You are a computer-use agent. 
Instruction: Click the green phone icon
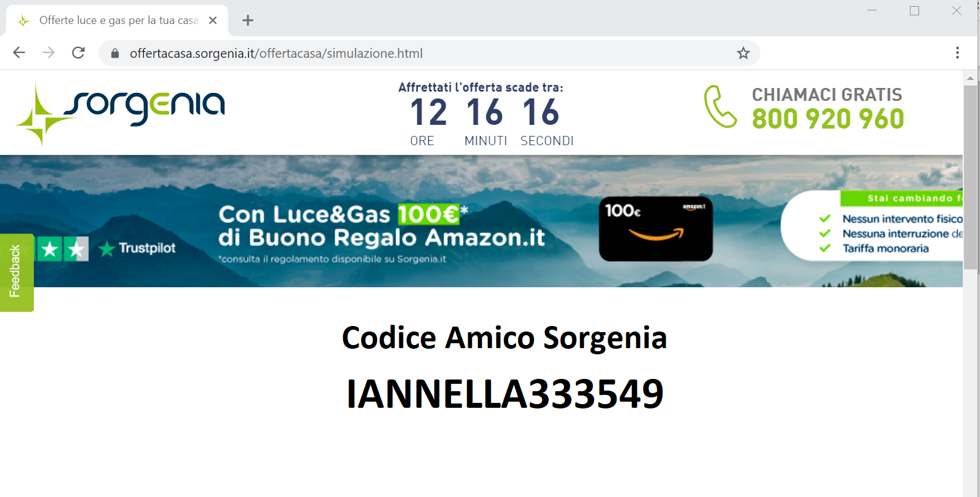[720, 106]
